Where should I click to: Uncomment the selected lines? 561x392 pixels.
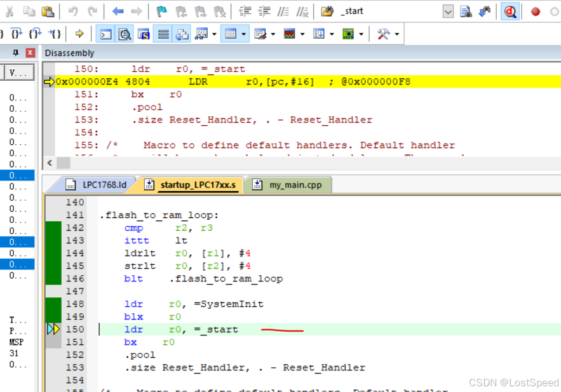(302, 12)
